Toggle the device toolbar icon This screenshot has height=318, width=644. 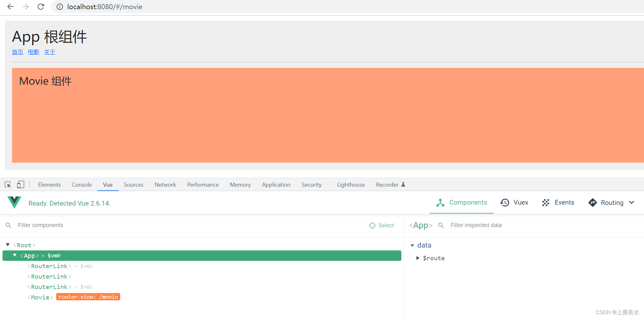coord(21,184)
